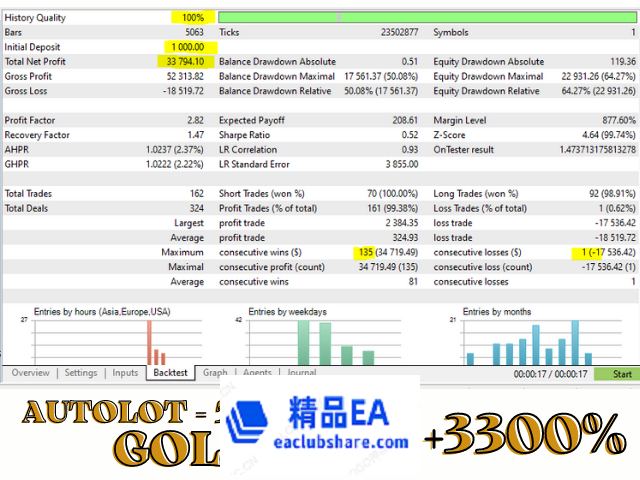Viewport: 640px width, 480px height.
Task: Click the History Quality 100% value
Action: click(x=193, y=18)
